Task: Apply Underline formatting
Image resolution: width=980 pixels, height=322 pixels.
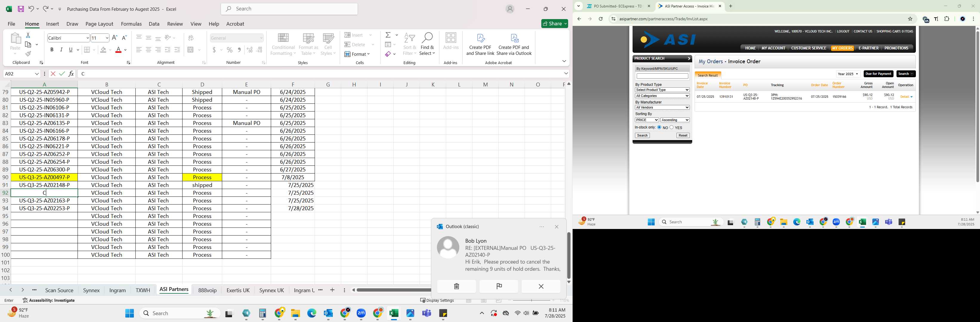Action: coord(71,50)
